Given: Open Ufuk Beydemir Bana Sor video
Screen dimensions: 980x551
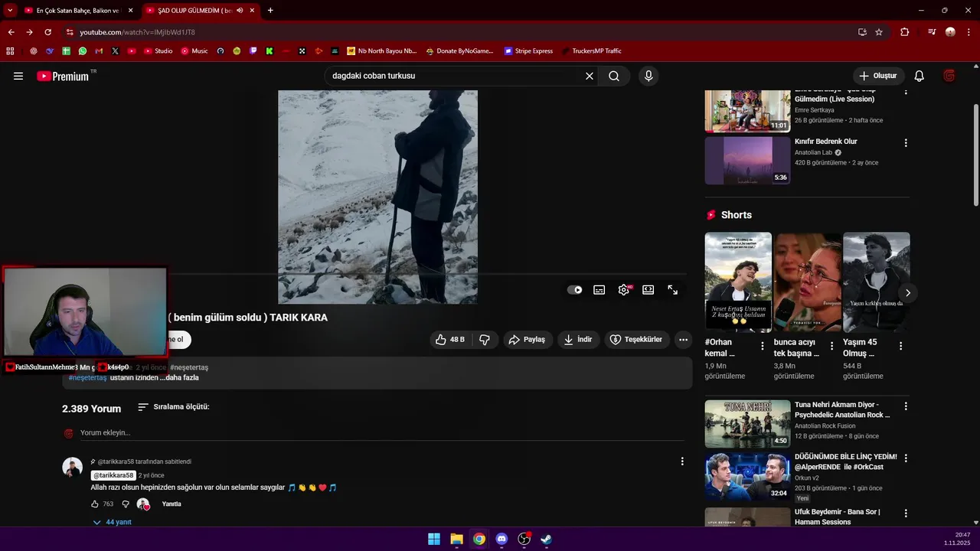Looking at the screenshot, I should (747, 517).
